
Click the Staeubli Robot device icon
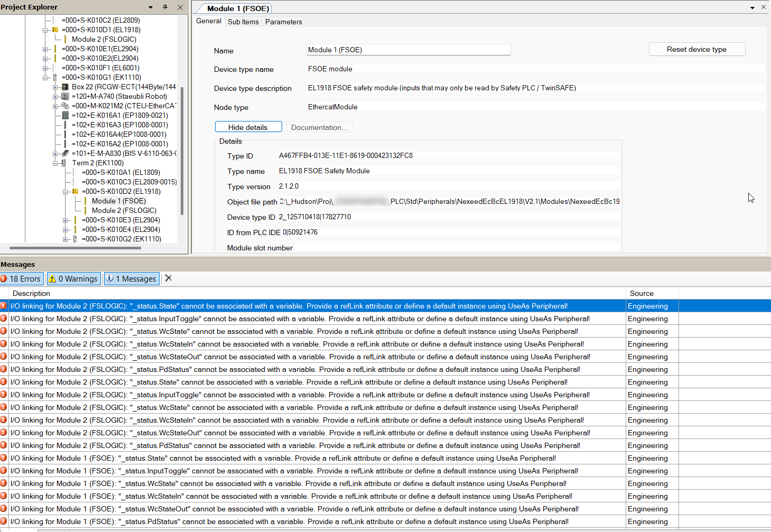click(x=65, y=96)
